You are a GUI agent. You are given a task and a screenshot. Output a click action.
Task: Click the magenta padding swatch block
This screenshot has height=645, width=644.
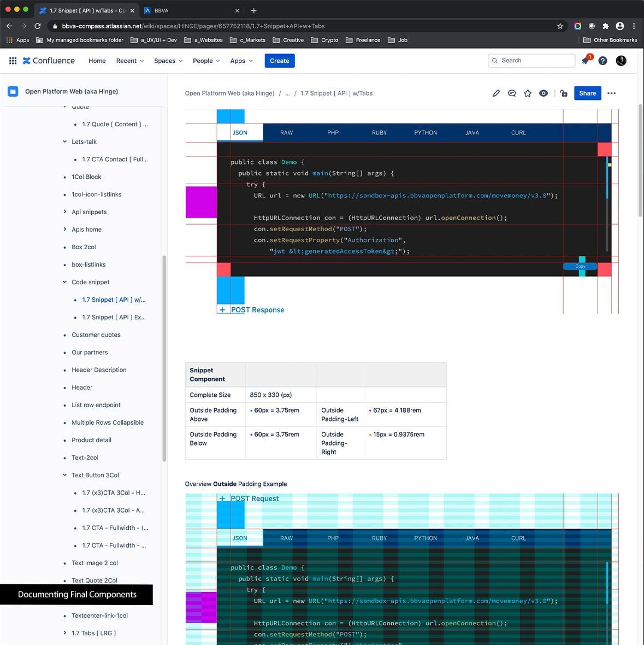click(201, 202)
